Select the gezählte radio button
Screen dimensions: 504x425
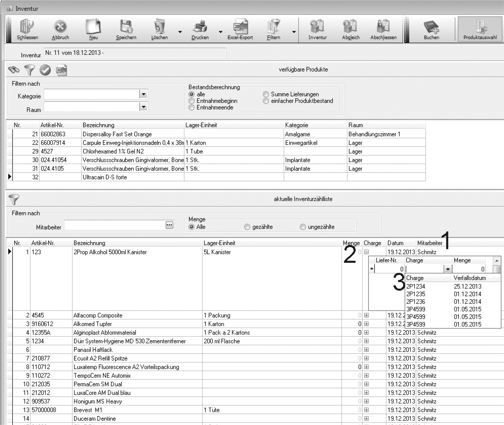tap(247, 227)
